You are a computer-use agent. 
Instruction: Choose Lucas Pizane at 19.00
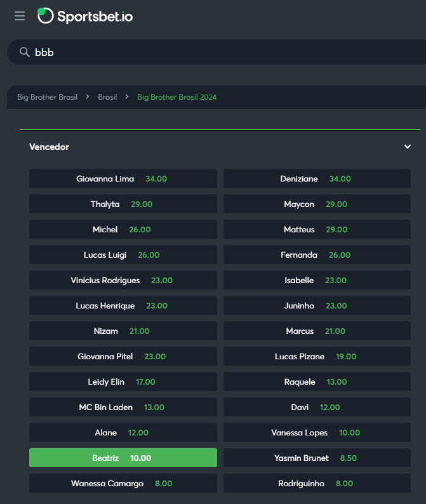point(317,356)
